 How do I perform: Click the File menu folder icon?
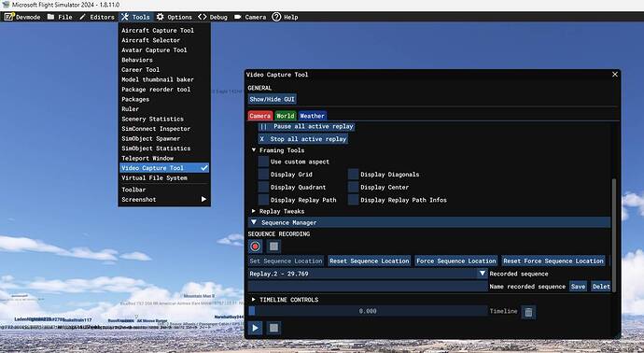click(50, 17)
